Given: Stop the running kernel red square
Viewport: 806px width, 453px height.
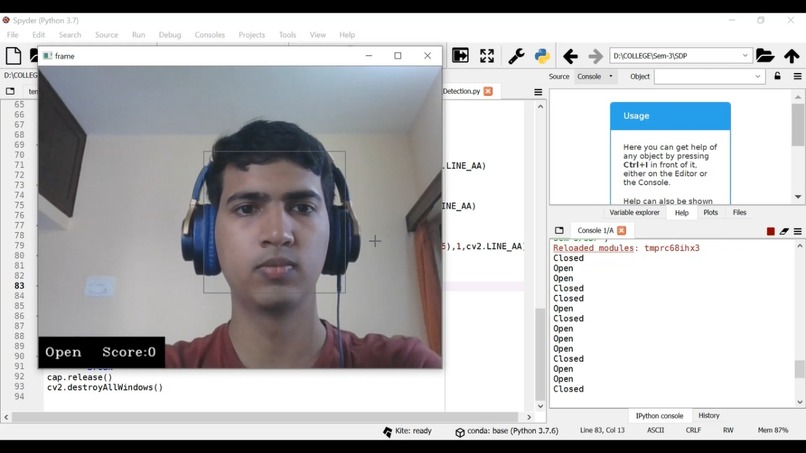Looking at the screenshot, I should (x=771, y=231).
